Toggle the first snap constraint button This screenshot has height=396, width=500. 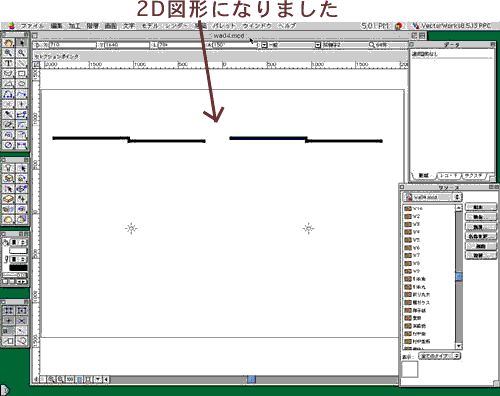click(8, 310)
